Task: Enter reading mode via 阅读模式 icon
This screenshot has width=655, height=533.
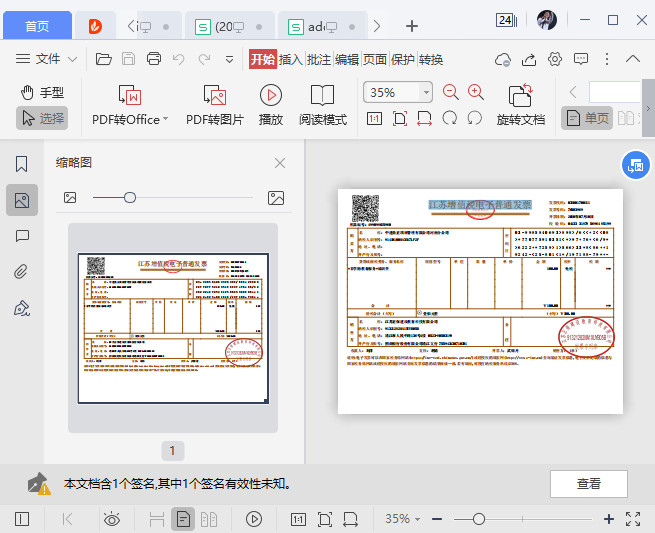Action: (x=322, y=95)
